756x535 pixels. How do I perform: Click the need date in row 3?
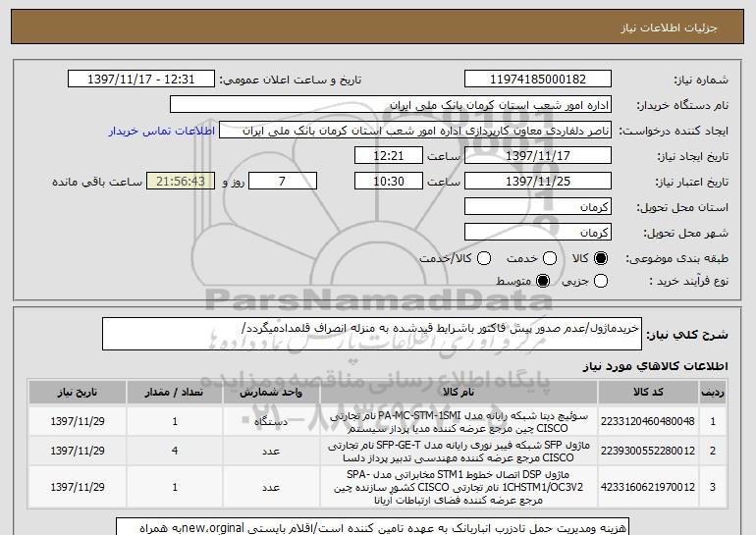pos(78,487)
